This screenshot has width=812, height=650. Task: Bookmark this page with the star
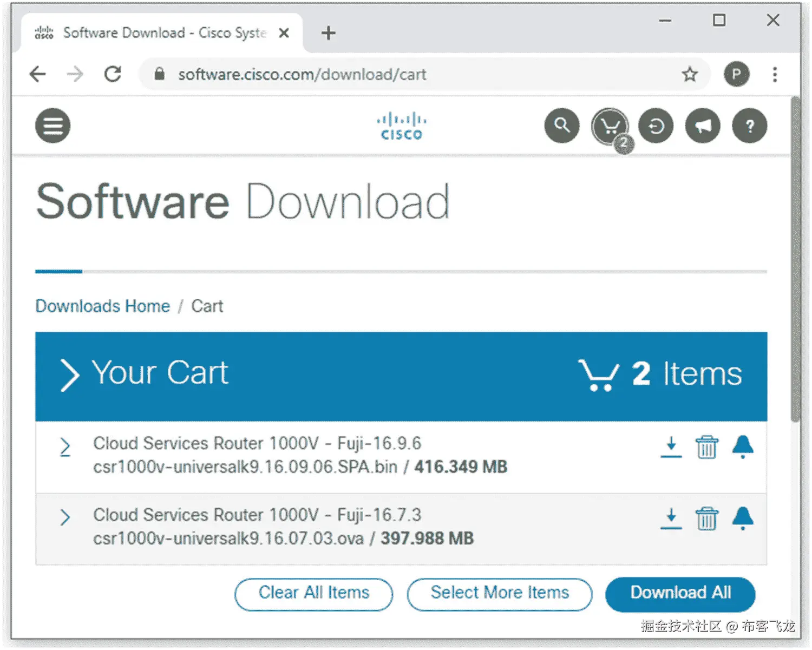tap(690, 74)
